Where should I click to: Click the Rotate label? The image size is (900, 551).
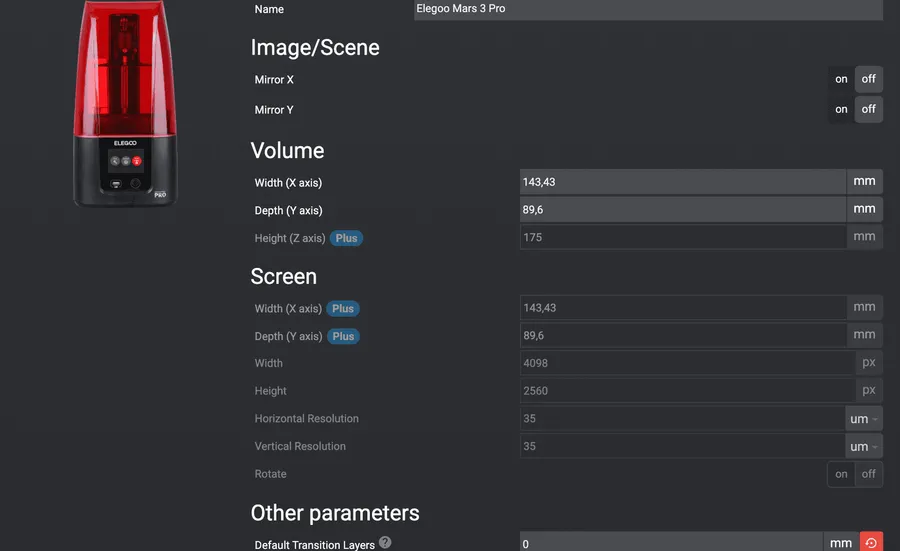point(270,474)
